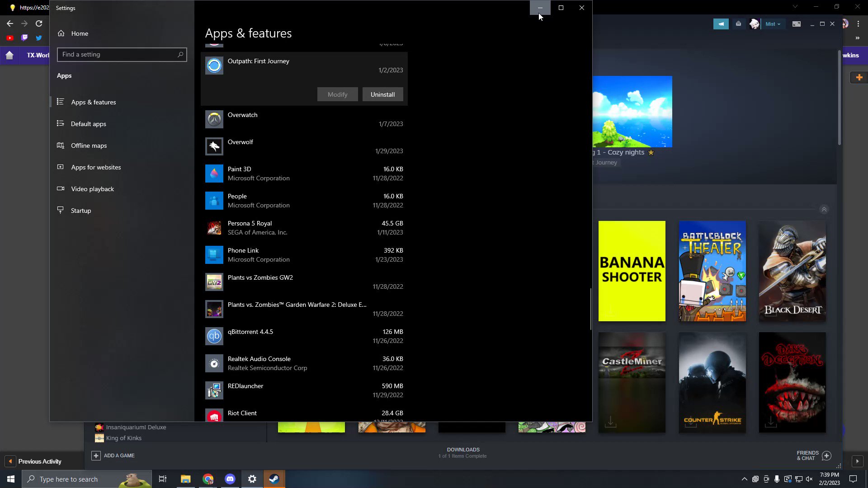The height and width of the screenshot is (488, 868).
Task: Click Add a Game in Steam
Action: tap(113, 455)
